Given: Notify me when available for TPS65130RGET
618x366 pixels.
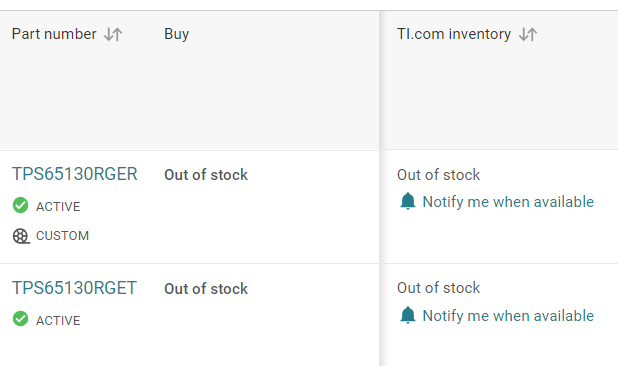Looking at the screenshot, I should [508, 316].
